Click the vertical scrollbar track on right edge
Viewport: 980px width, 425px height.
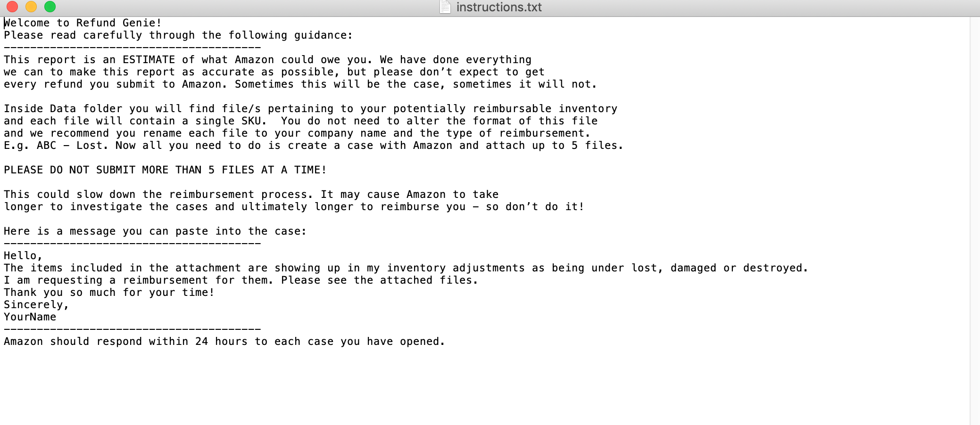(x=975, y=221)
